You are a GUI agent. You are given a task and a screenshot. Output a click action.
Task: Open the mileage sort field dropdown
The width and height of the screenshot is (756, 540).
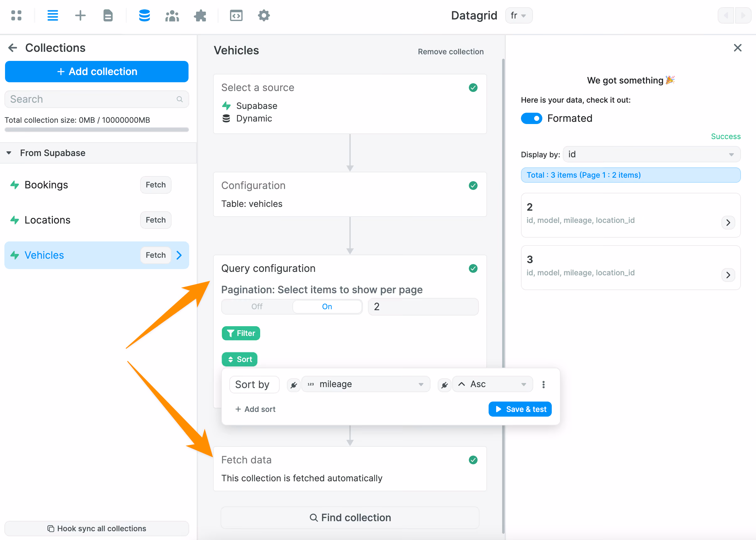click(x=366, y=384)
